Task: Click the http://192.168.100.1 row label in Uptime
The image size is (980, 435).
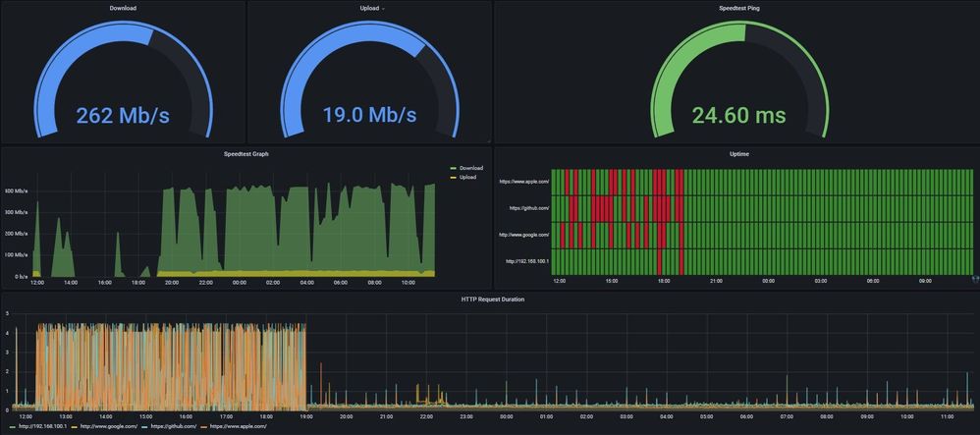Action: tap(527, 261)
